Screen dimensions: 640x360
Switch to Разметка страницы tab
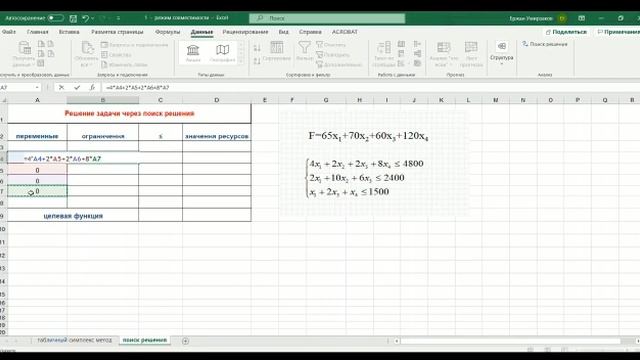pos(117,32)
